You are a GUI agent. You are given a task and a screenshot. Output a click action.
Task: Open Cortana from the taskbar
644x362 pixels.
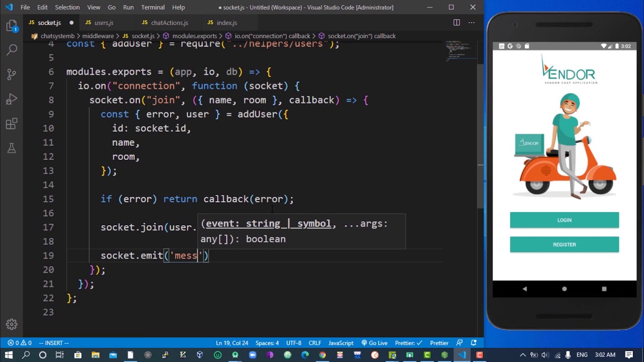pyautogui.click(x=43, y=355)
